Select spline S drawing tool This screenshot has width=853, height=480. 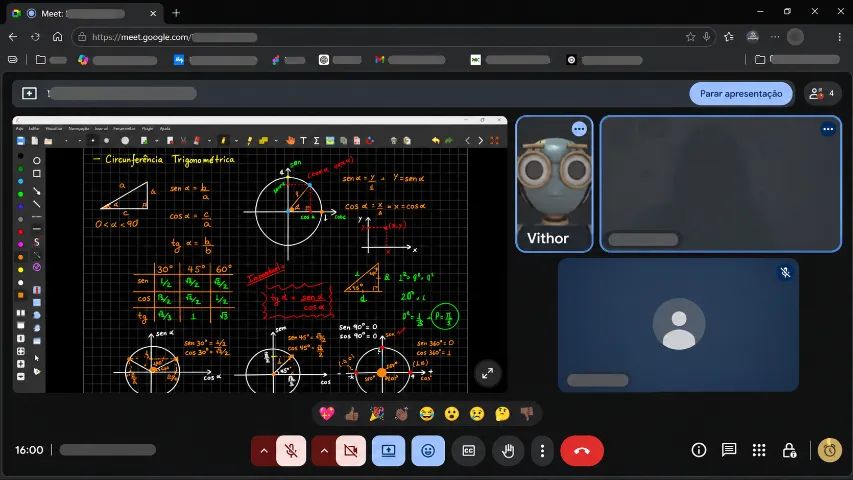tap(36, 242)
